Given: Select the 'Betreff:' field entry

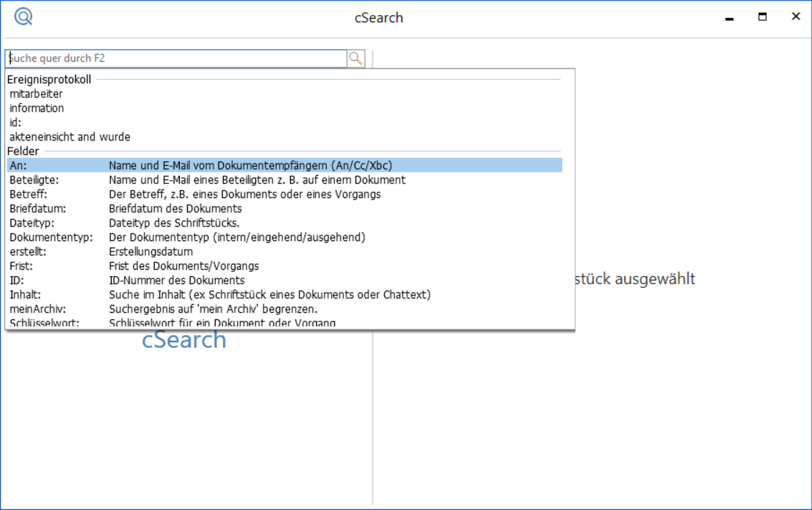Looking at the screenshot, I should click(285, 194).
